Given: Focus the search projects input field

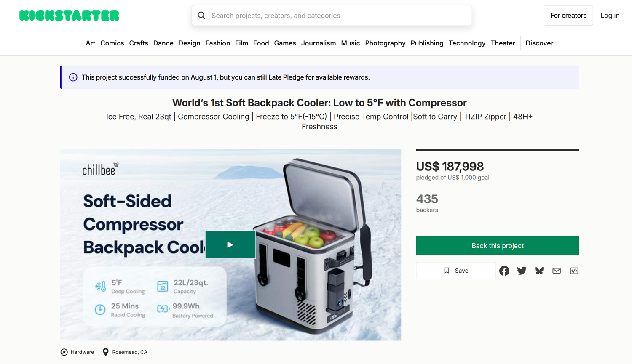Looking at the screenshot, I should pyautogui.click(x=337, y=16).
